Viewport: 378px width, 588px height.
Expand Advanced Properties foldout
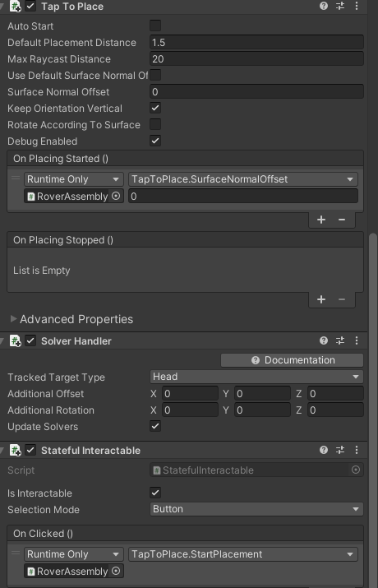click(x=13, y=319)
